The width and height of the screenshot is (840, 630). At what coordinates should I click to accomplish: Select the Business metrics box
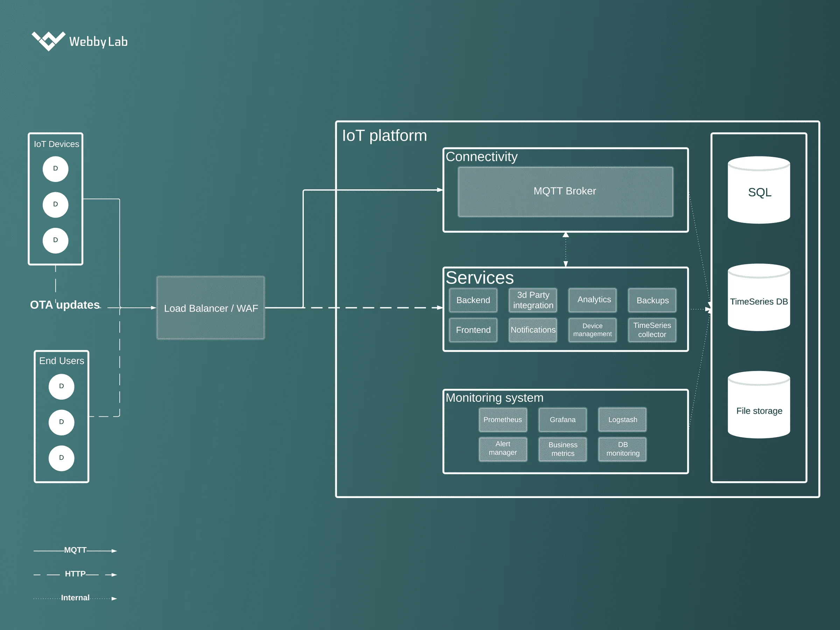(562, 449)
